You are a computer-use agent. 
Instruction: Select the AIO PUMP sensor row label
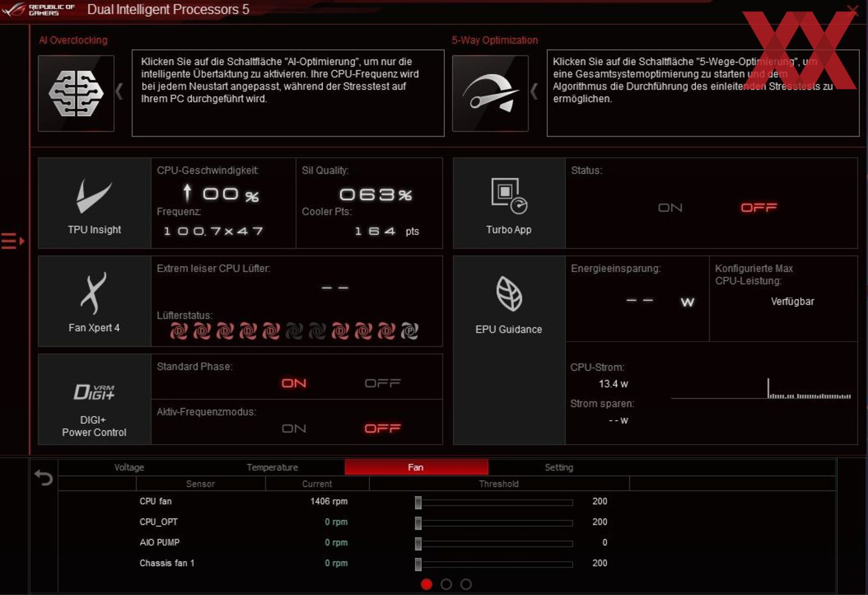[160, 542]
